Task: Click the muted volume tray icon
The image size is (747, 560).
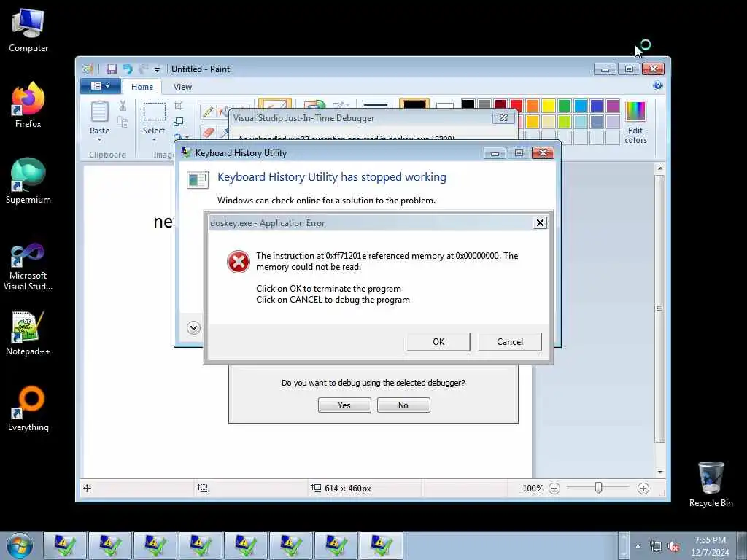Action: pos(673,547)
